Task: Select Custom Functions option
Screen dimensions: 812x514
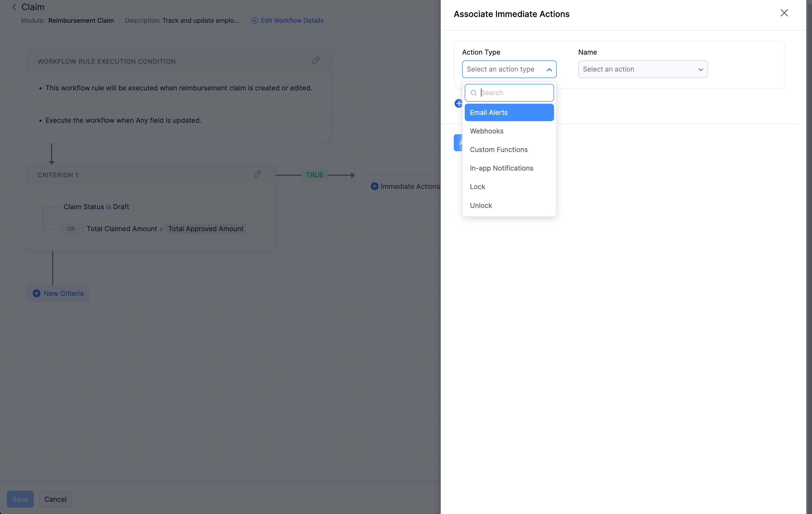Action: (x=509, y=149)
